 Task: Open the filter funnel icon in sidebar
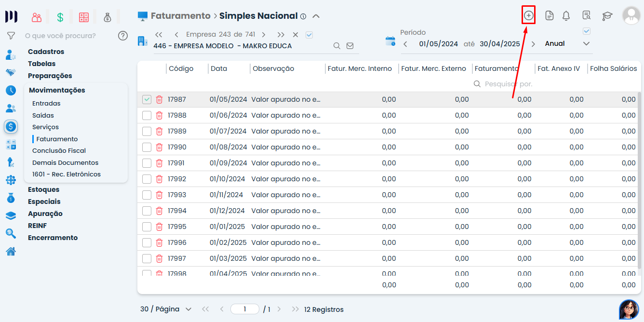11,36
